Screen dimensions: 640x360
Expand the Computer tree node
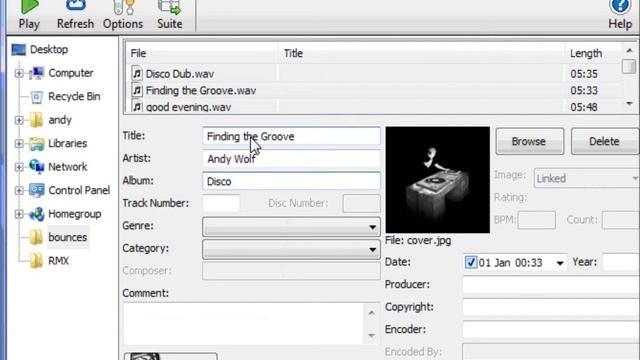tap(19, 73)
